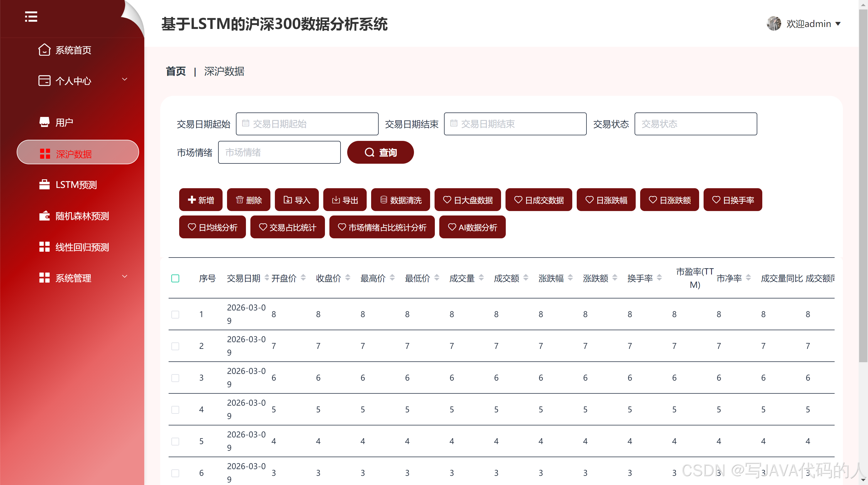This screenshot has height=485, width=868.
Task: Sort by 收盘价 column arrows
Action: [348, 278]
